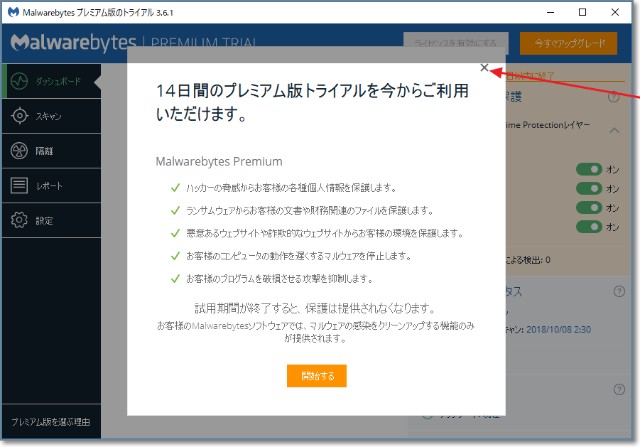This screenshot has width=640, height=447.
Task: Toggle the third protection layer switch
Action: (x=589, y=207)
